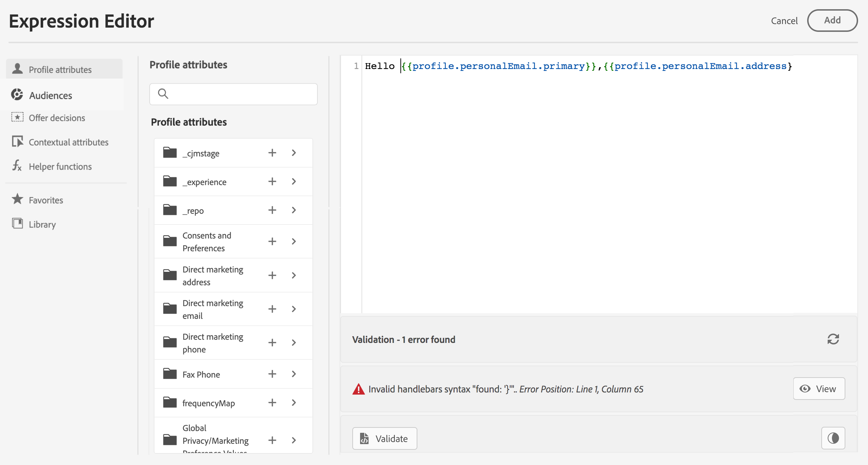The width and height of the screenshot is (868, 465).
Task: View the handlebars syntax error
Action: (819, 389)
